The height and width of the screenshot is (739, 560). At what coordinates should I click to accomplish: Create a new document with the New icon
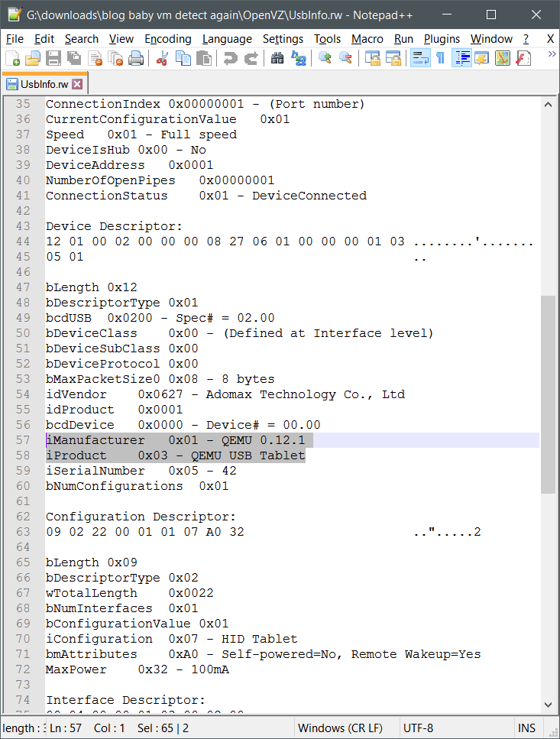[x=13, y=58]
